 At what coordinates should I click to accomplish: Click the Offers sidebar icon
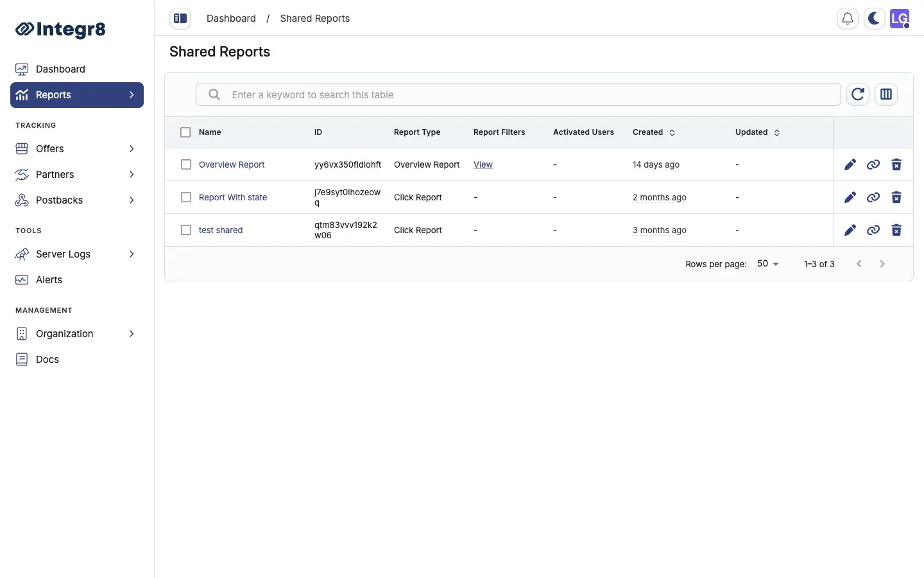[22, 148]
